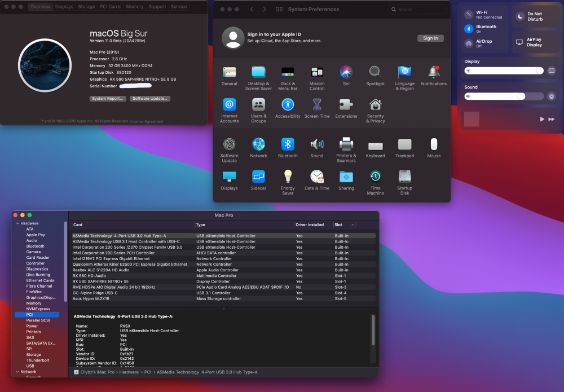Click Sign In for Apple ID
The width and height of the screenshot is (564, 392).
[x=430, y=38]
